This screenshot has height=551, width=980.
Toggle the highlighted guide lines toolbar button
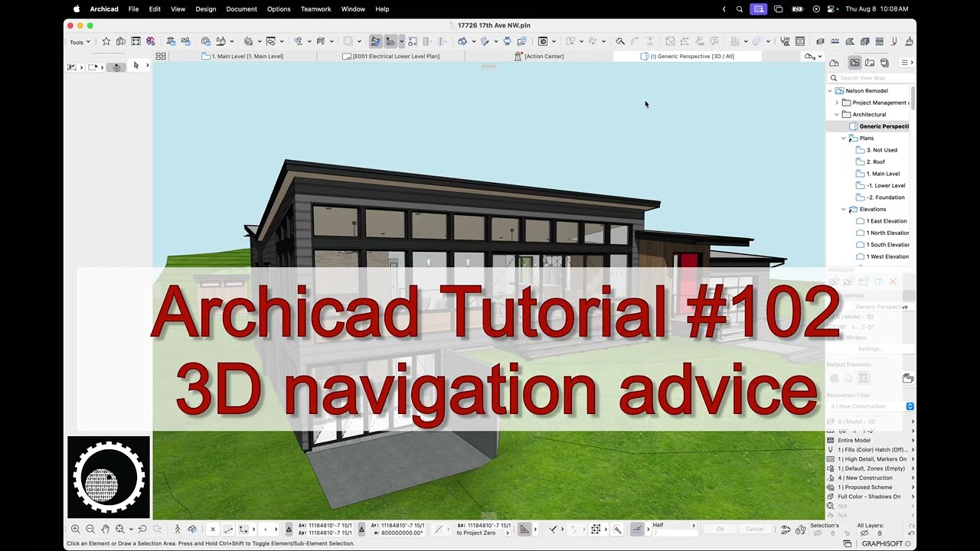pos(375,41)
